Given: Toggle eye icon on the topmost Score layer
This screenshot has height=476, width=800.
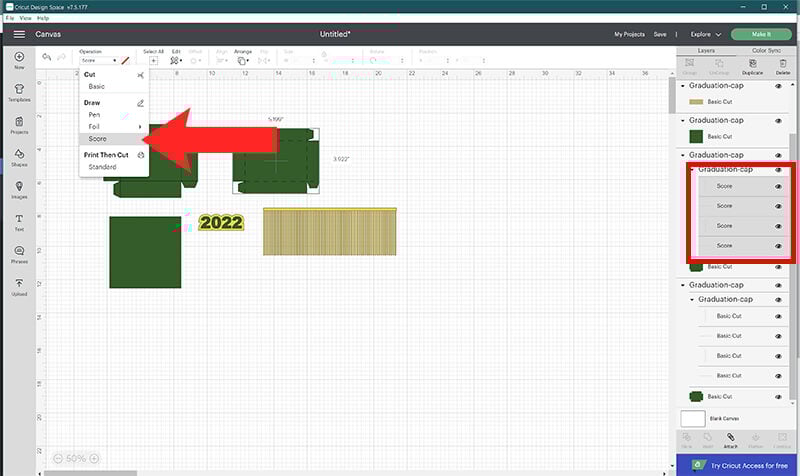Looking at the screenshot, I should coord(779,187).
